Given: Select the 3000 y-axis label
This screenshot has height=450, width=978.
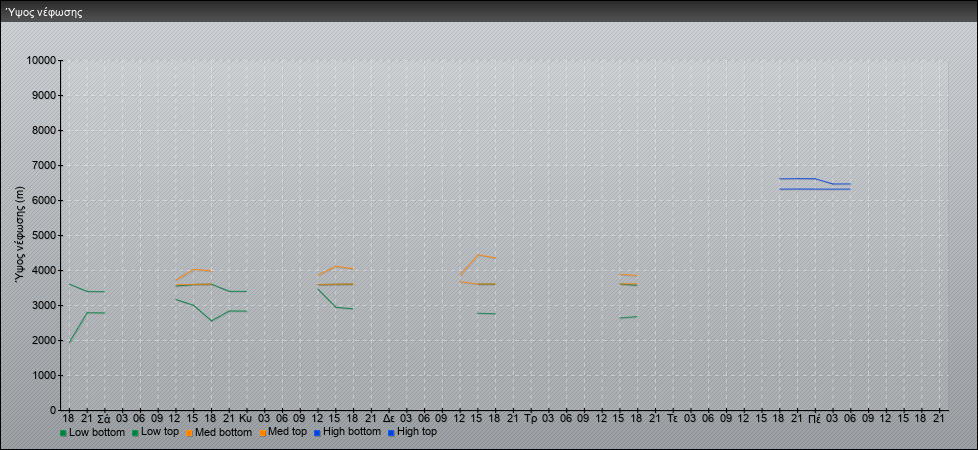Looking at the screenshot, I should pyautogui.click(x=44, y=305).
